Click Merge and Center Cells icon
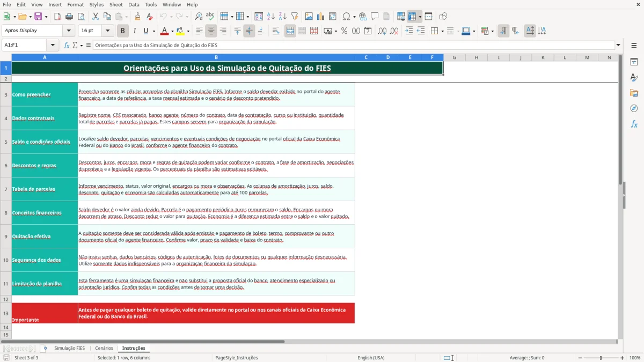This screenshot has width=644, height=362. click(290, 31)
